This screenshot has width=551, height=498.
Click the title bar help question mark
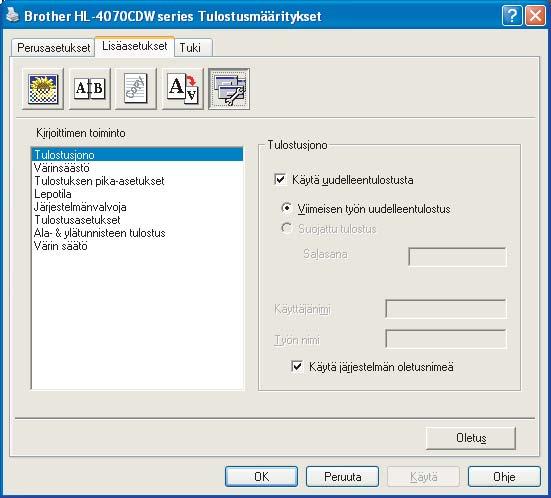click(x=512, y=16)
